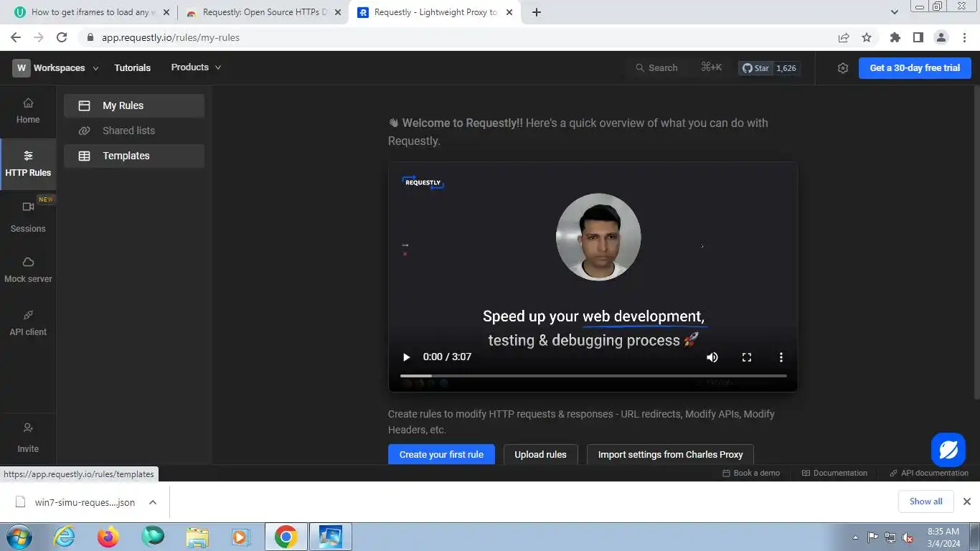
Task: Open the Home sidebar section
Action: tap(28, 111)
